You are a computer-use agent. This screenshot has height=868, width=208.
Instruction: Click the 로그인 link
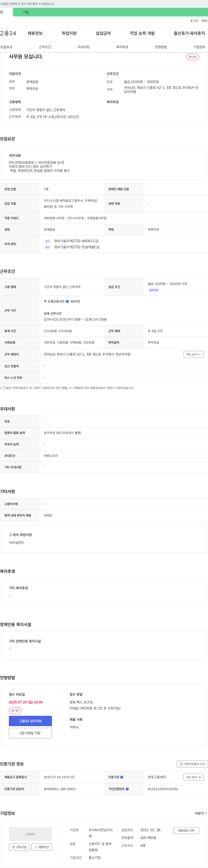(x=194, y=21)
